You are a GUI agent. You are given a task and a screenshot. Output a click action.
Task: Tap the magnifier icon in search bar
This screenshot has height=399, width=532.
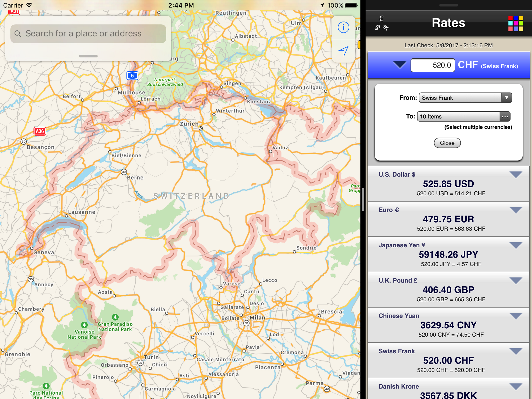coord(18,34)
